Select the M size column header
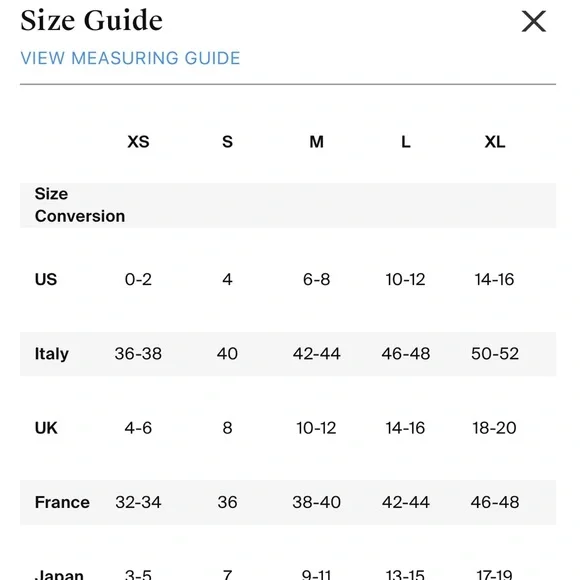The width and height of the screenshot is (580, 580). [317, 142]
